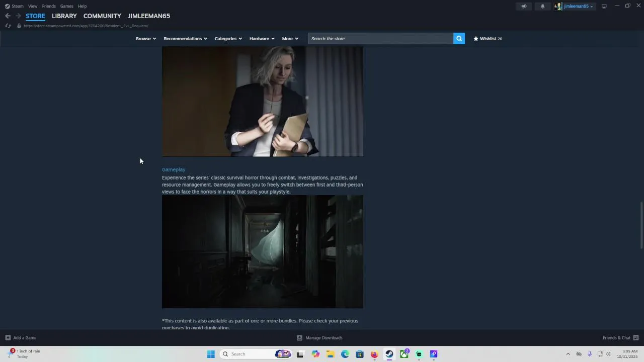Open the purple app on taskbar
Image resolution: width=644 pixels, height=362 pixels.
(434, 354)
